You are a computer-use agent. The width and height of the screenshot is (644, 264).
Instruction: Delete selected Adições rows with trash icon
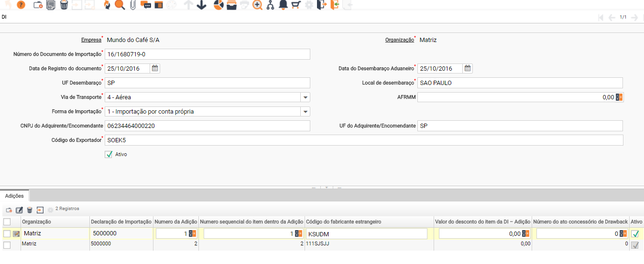pos(30,210)
